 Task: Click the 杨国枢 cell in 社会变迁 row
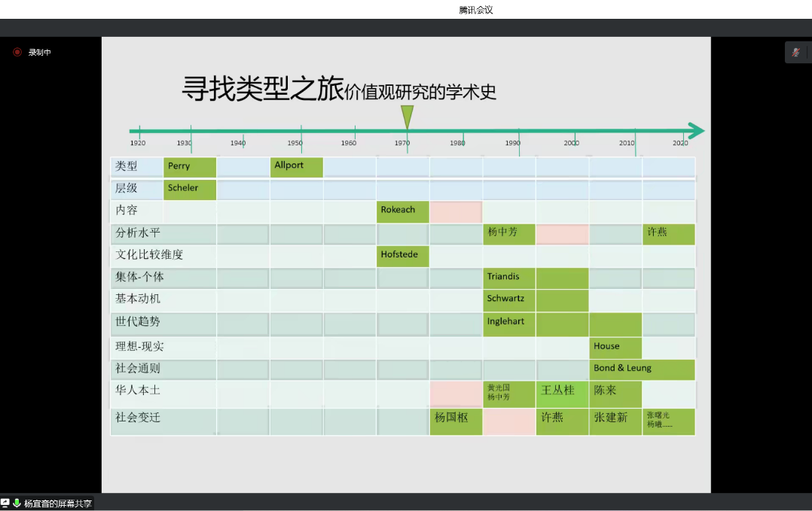click(456, 418)
